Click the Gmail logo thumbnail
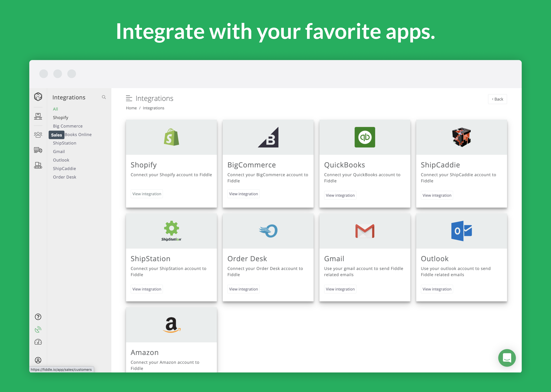551x392 pixels. point(365,231)
